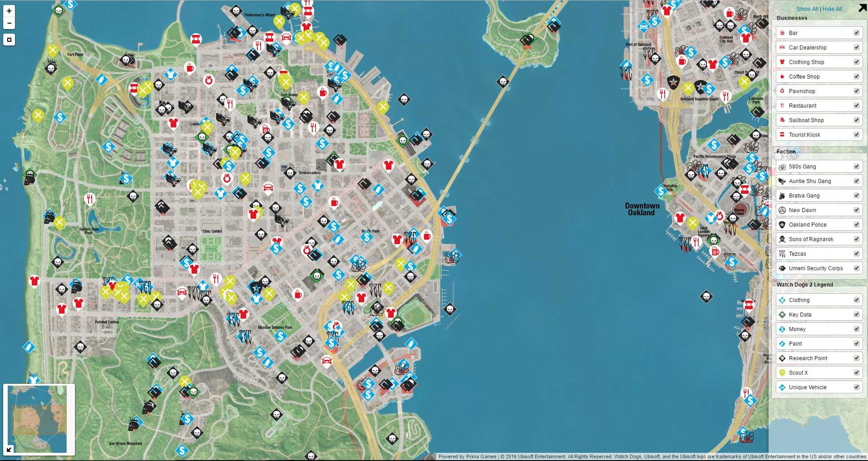Click the blue Paint icon in legend
The height and width of the screenshot is (461, 868).
(x=782, y=344)
